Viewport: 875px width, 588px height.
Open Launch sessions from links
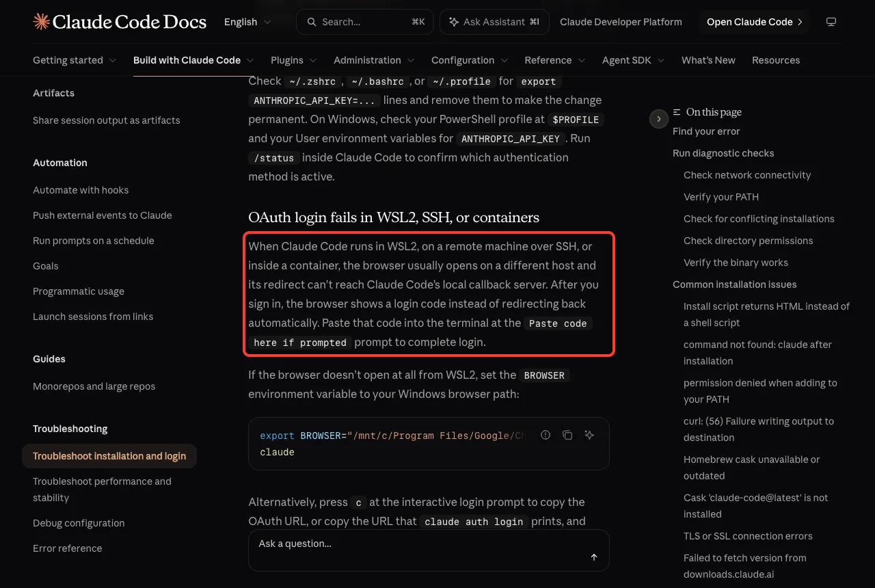point(93,317)
